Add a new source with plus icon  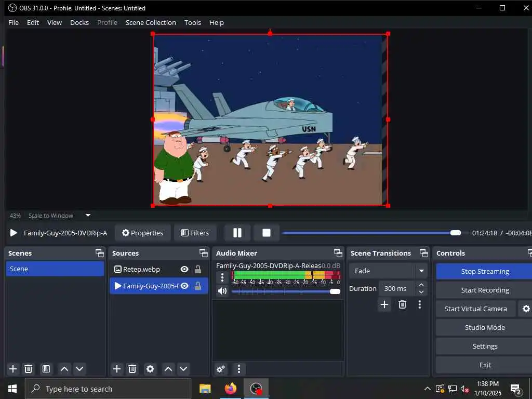(x=117, y=369)
